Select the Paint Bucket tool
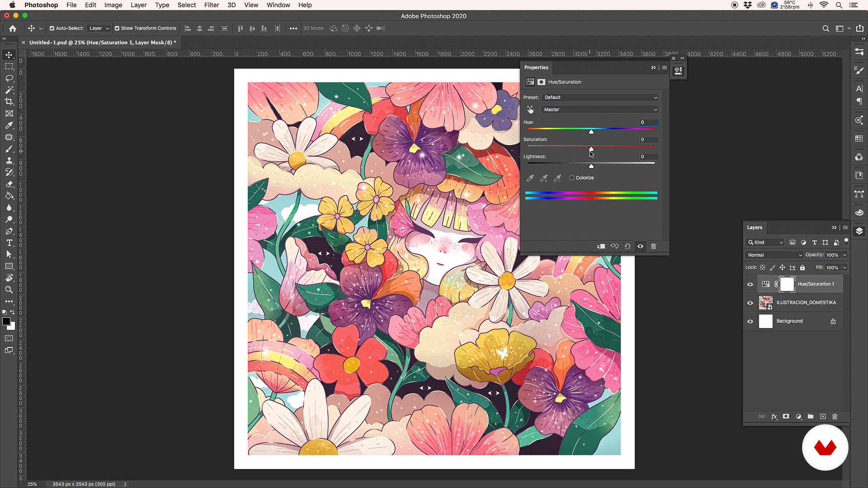 pyautogui.click(x=9, y=196)
